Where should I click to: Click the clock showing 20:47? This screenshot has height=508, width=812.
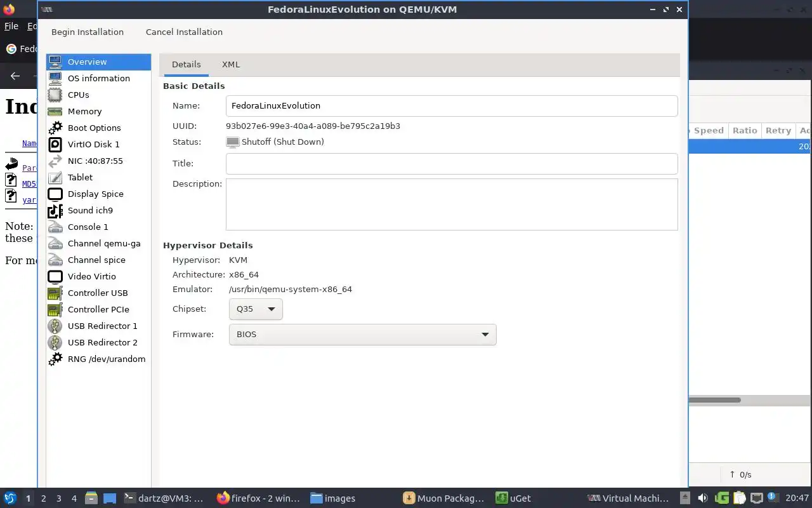(x=797, y=498)
